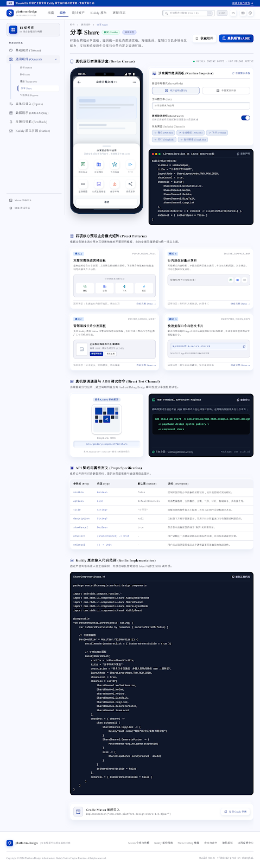The height and width of the screenshot is (868, 260).
Task: Uncheck the 微信 (WeChat) channel chip
Action: [x=163, y=132]
